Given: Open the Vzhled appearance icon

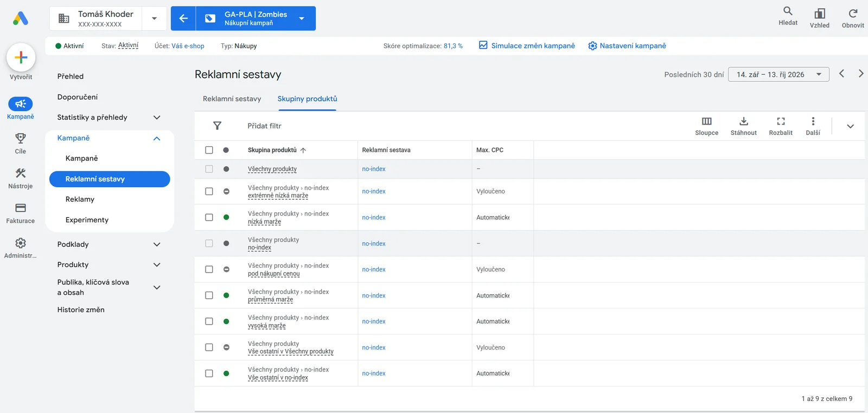Looking at the screenshot, I should 820,13.
